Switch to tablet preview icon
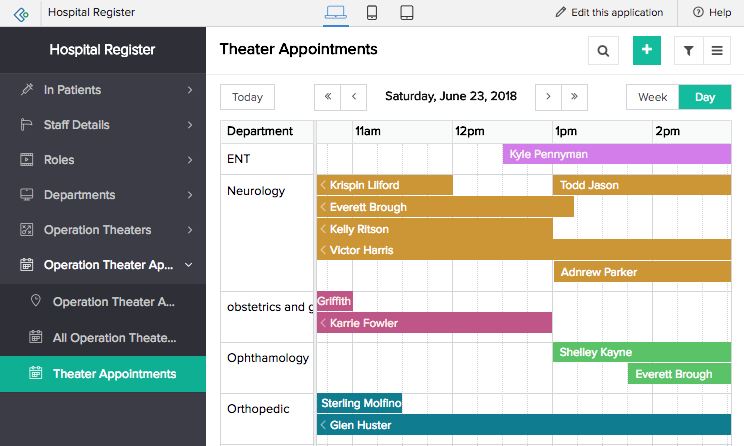The width and height of the screenshot is (744, 446). 407,13
